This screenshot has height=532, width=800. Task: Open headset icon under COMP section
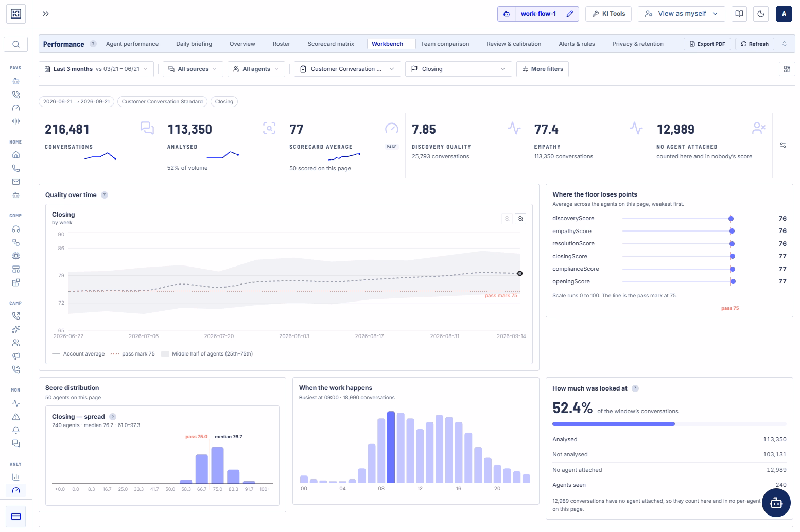16,229
